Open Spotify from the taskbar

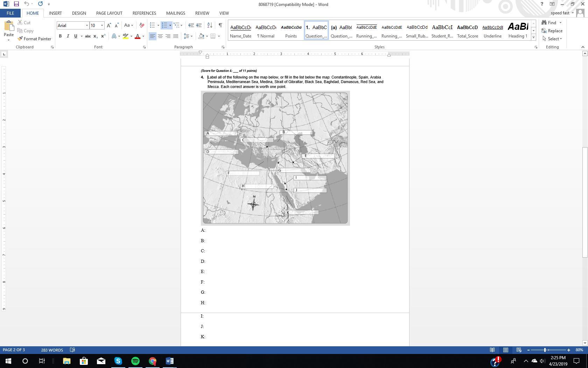tap(135, 361)
